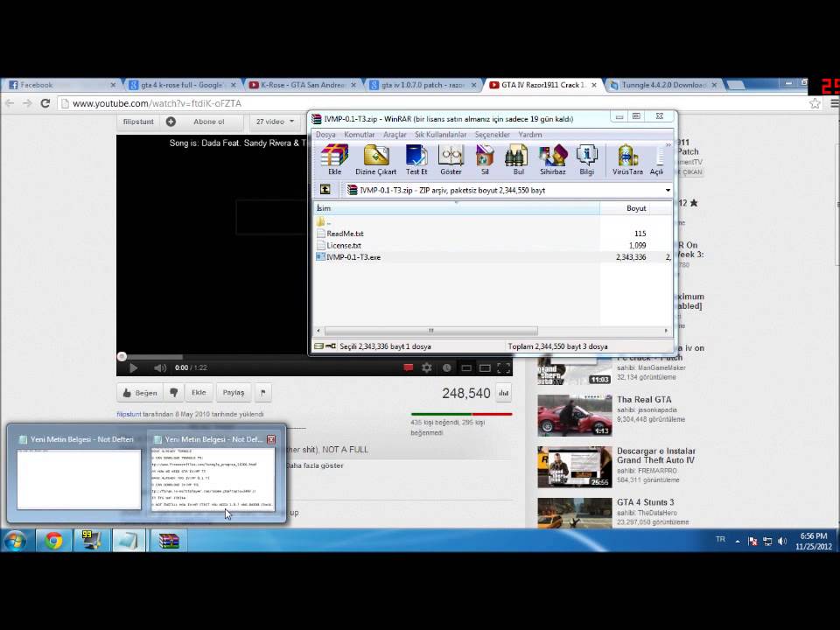Click the Beğen like button

click(x=140, y=393)
